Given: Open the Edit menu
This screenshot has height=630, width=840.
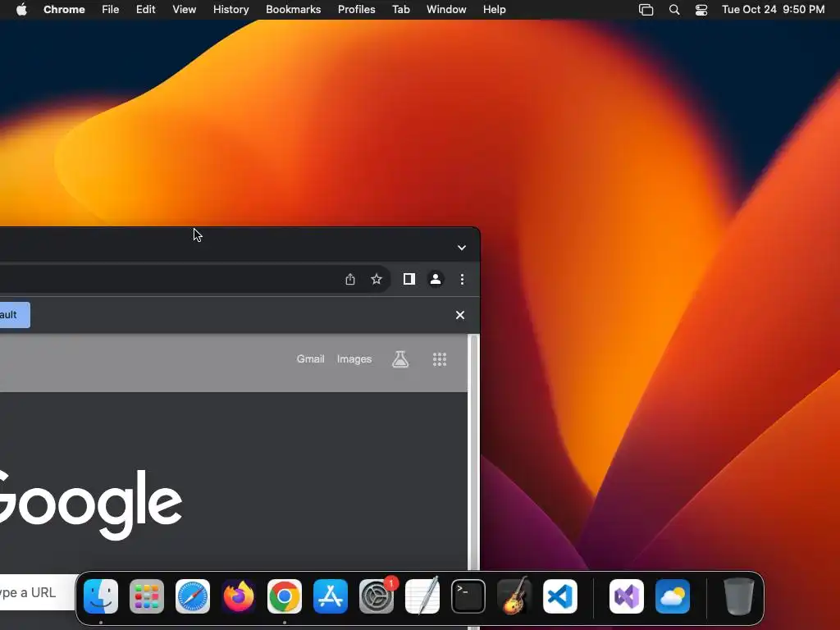Looking at the screenshot, I should coord(146,10).
